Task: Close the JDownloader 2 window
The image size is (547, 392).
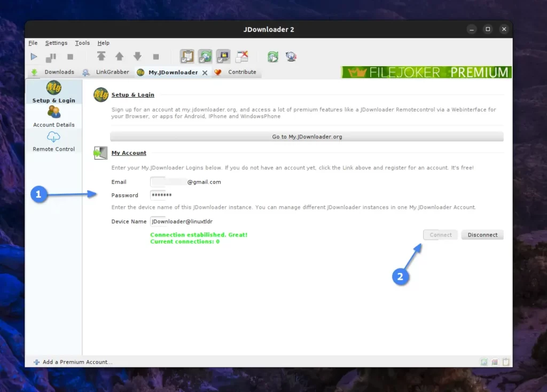Action: (504, 29)
